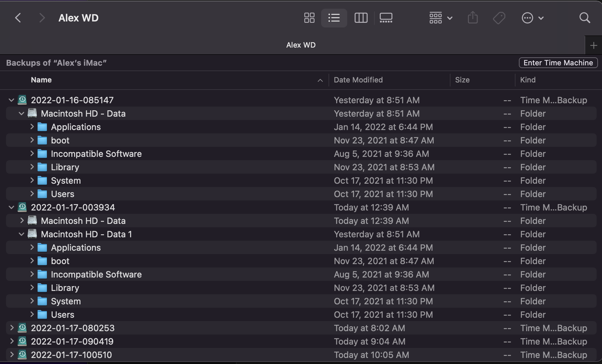This screenshot has height=364, width=602.
Task: Add a new tab with plus button
Action: point(593,45)
